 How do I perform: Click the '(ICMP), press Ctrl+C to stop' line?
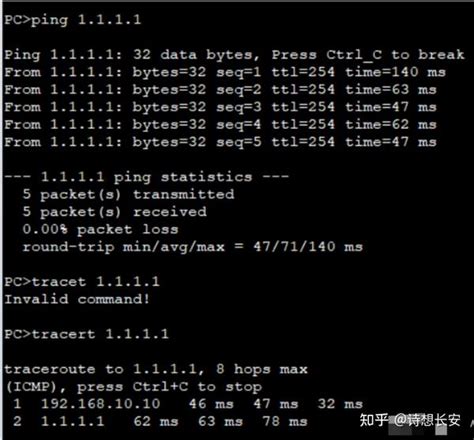tap(133, 387)
